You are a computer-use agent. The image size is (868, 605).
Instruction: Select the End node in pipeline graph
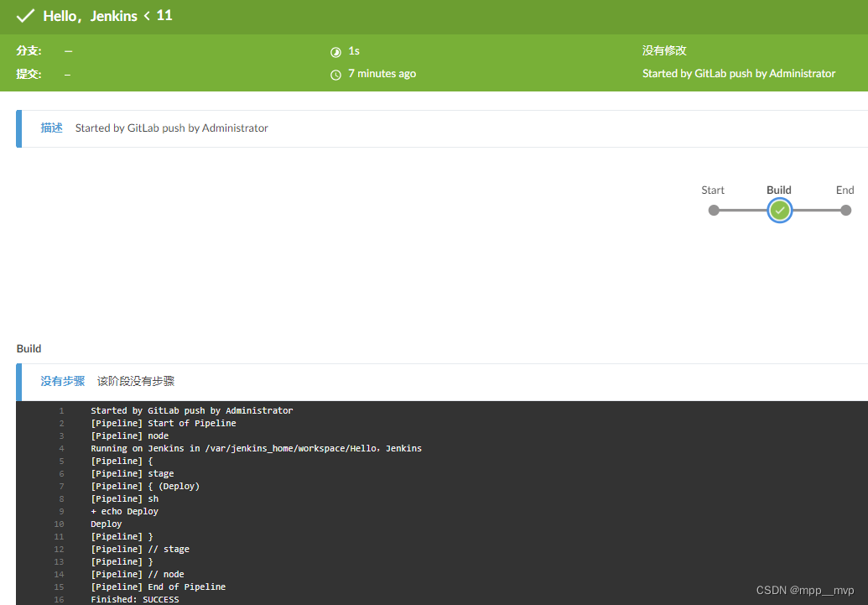pos(845,211)
